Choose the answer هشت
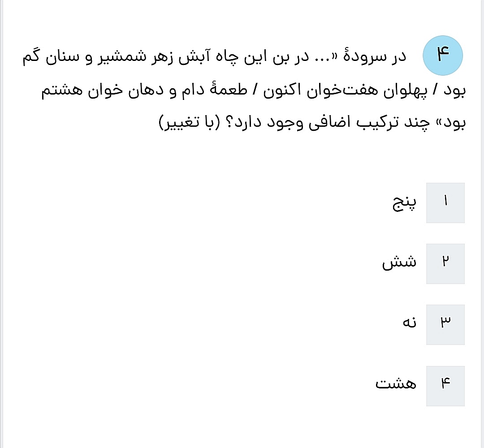The height and width of the screenshot is (448, 484). click(396, 383)
